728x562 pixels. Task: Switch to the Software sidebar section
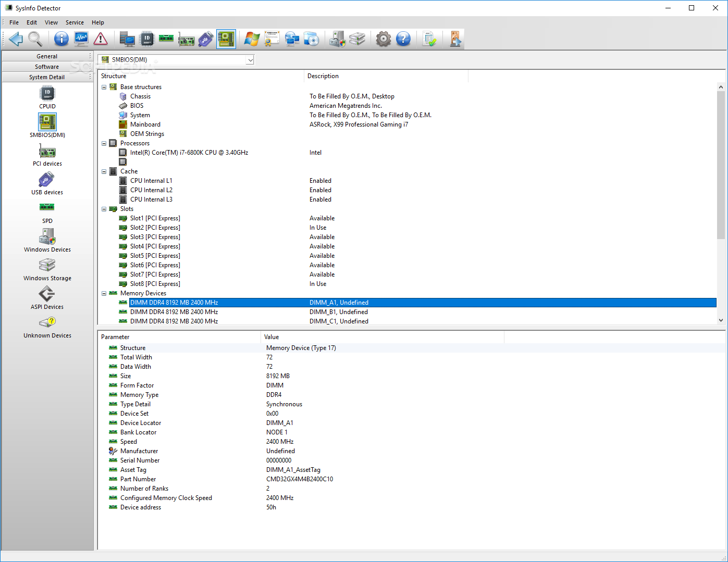[47, 67]
